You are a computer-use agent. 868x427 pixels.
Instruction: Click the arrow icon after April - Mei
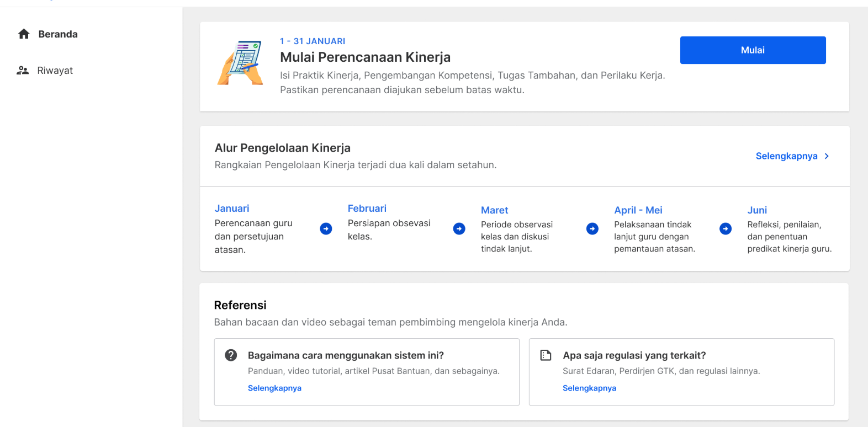[726, 228]
